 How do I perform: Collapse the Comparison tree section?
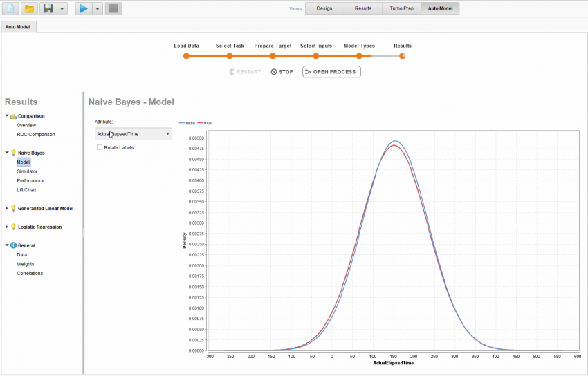(7, 115)
